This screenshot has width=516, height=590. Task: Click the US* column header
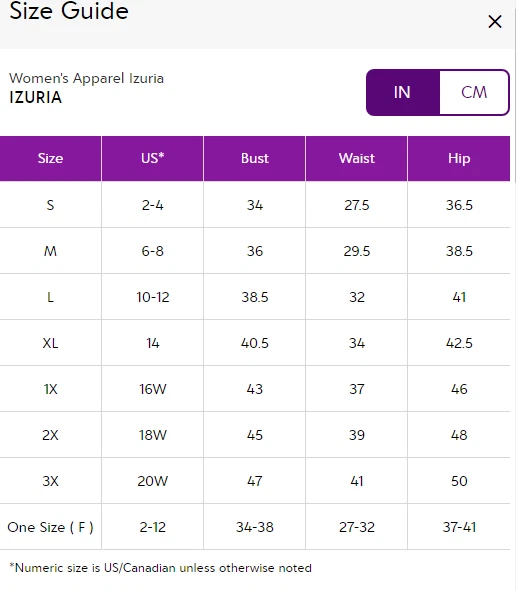click(152, 158)
